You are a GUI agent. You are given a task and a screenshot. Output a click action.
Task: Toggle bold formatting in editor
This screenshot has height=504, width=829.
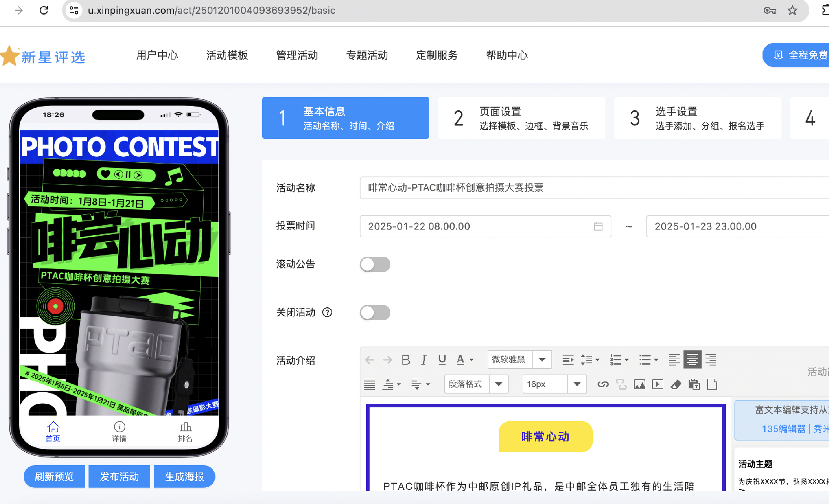click(406, 360)
